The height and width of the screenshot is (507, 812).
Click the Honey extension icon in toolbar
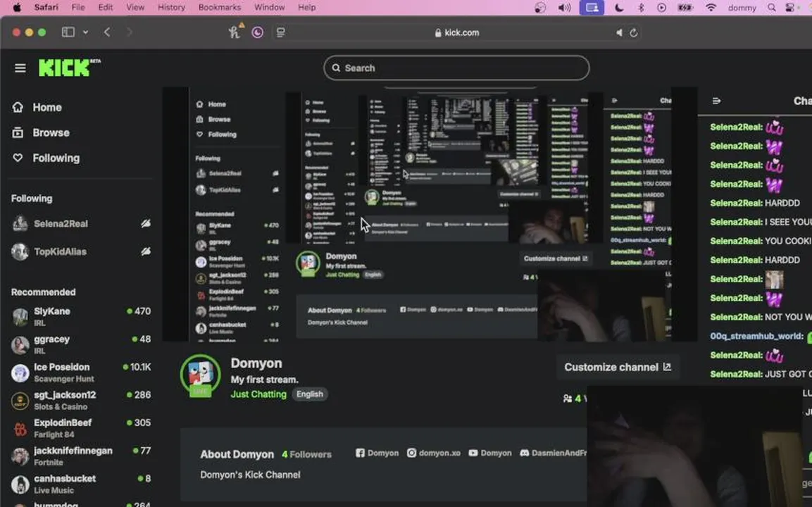pyautogui.click(x=235, y=32)
